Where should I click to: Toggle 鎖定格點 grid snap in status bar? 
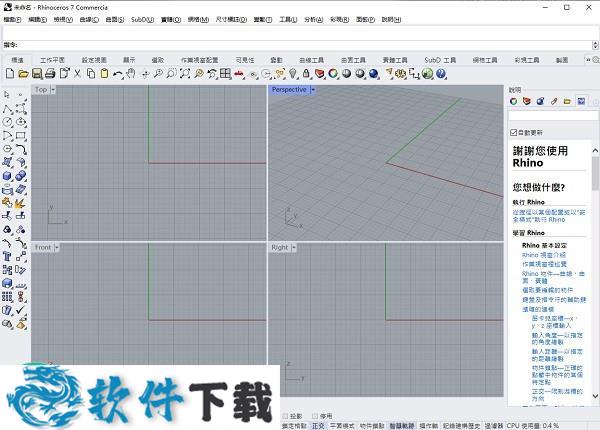pos(294,425)
